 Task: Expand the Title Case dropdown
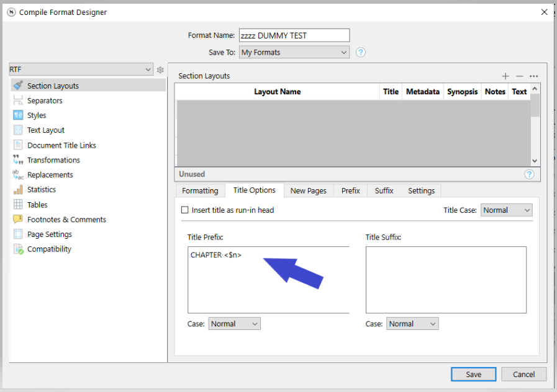(506, 210)
